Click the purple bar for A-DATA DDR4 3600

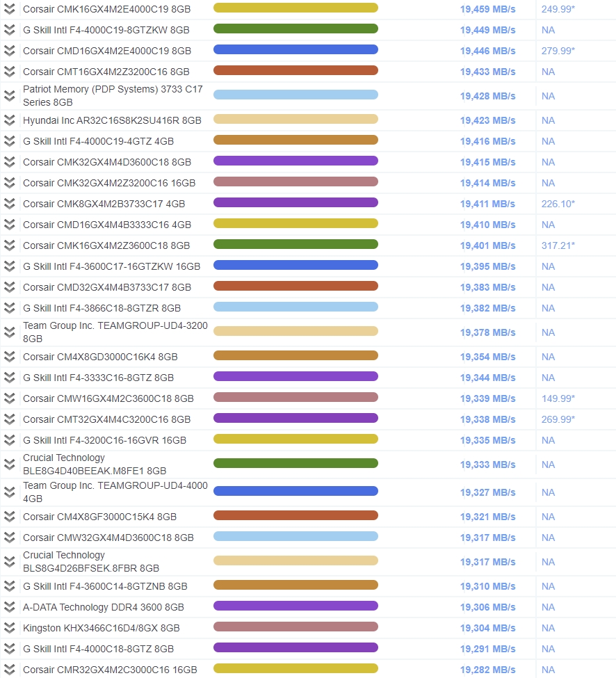[x=295, y=606]
